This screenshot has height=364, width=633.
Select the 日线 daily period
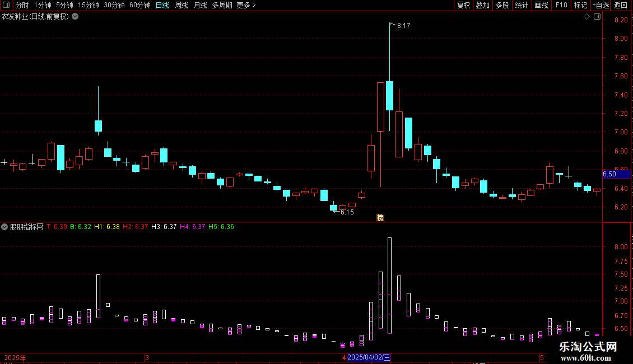(162, 5)
